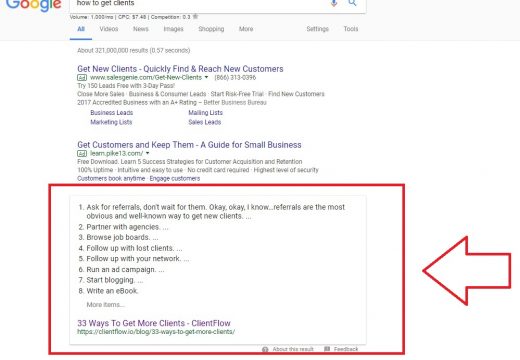Open the Settings menu
Image resolution: width=520 pixels, height=360 pixels.
(318, 29)
